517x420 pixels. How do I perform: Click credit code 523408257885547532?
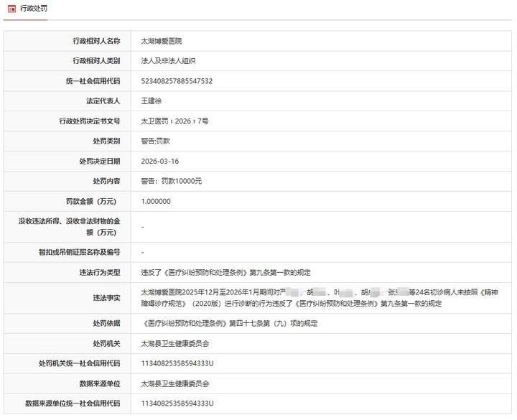click(x=177, y=81)
